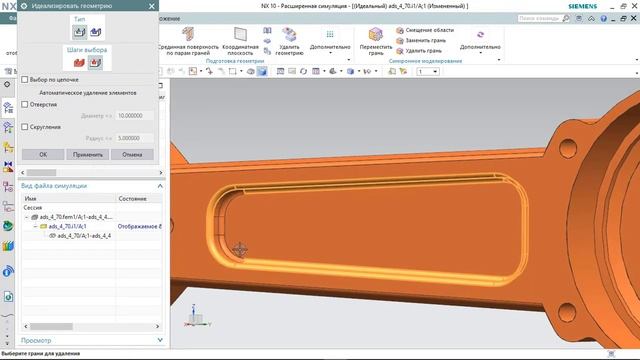Open Дополнительно dropdown in Синхронное моделирование

[x=480, y=41]
